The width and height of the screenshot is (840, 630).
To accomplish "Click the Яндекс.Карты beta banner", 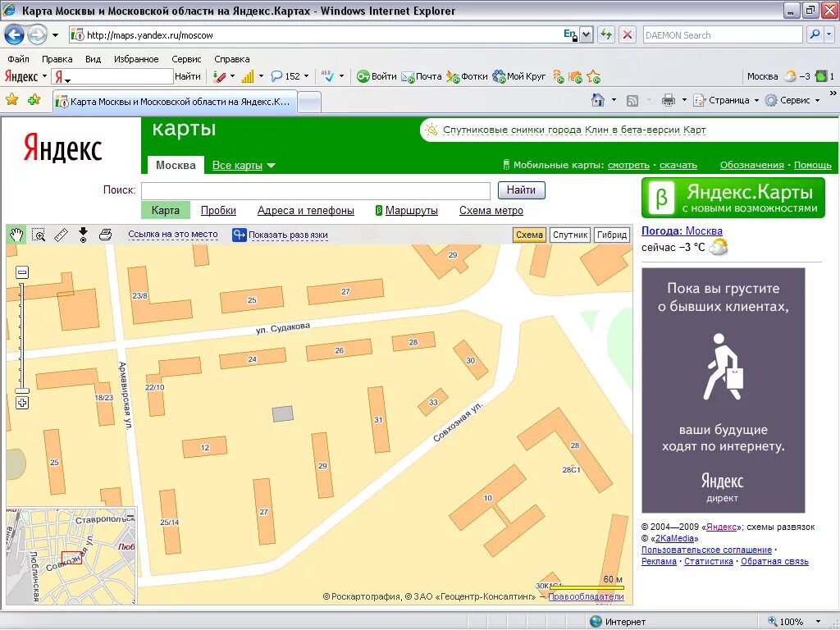I will (733, 199).
